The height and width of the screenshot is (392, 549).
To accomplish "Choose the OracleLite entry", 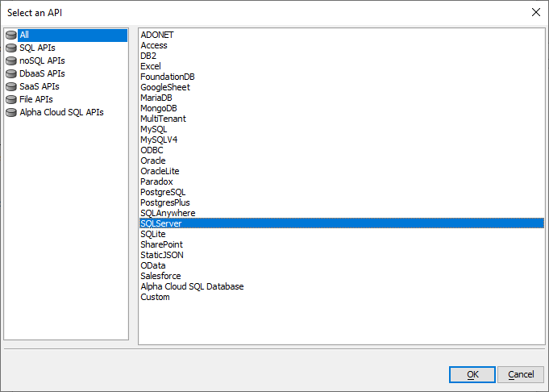I will [160, 171].
